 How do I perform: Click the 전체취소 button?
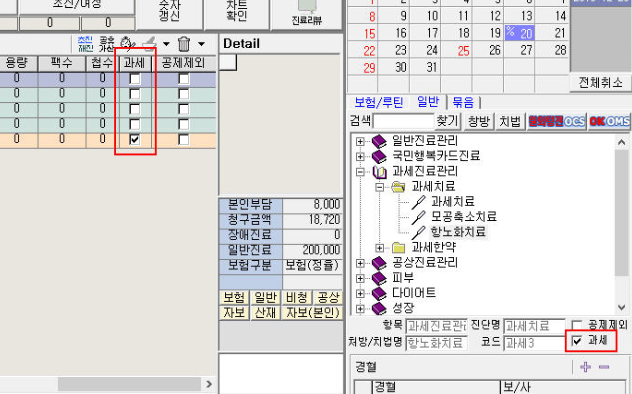click(601, 83)
